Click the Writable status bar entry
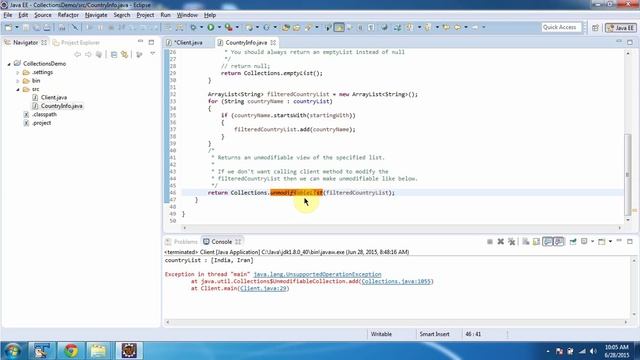The image size is (640, 360). click(381, 334)
